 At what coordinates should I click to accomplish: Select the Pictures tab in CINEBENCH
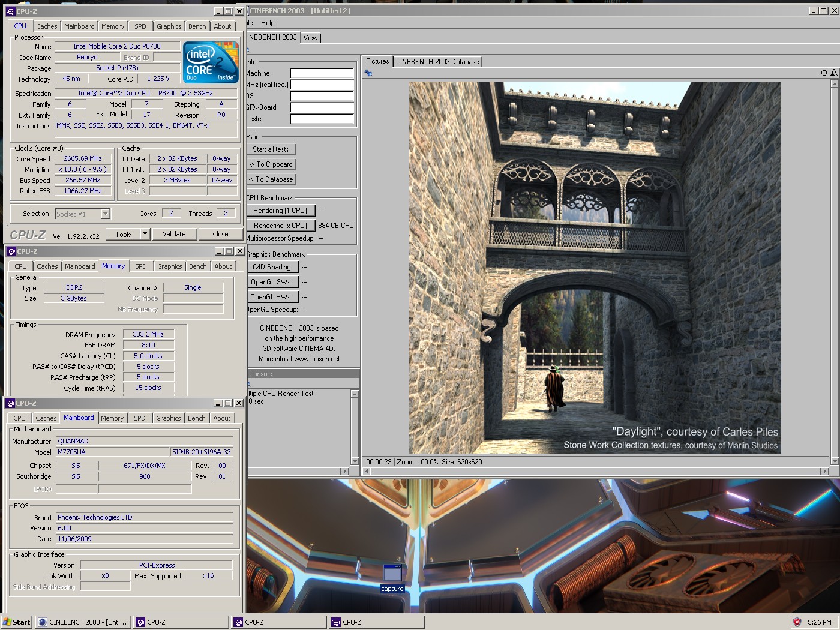click(x=377, y=61)
